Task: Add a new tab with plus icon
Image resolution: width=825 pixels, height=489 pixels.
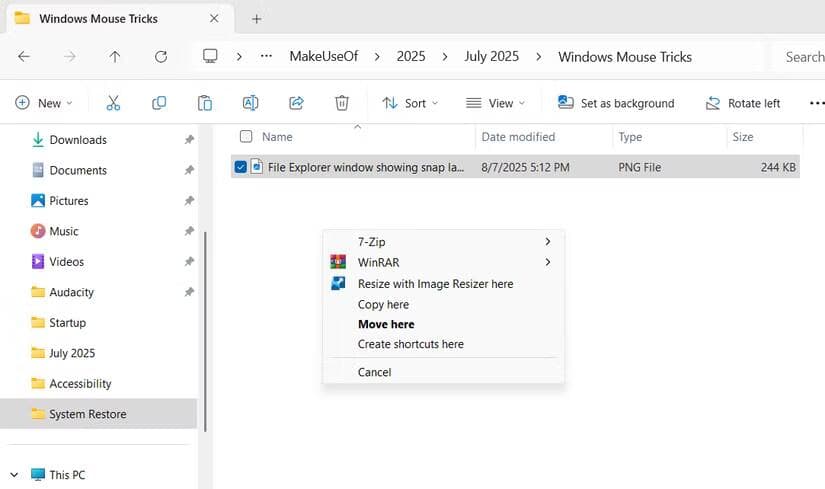Action: tap(256, 19)
